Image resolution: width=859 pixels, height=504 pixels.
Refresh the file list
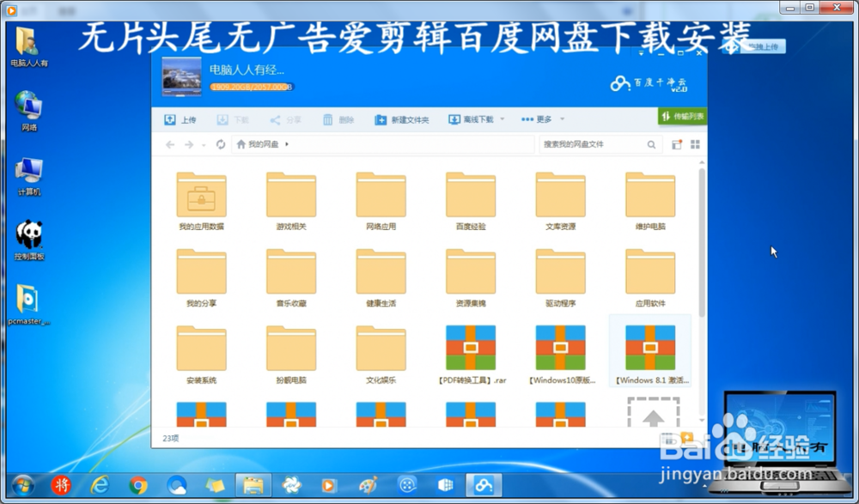pos(221,144)
